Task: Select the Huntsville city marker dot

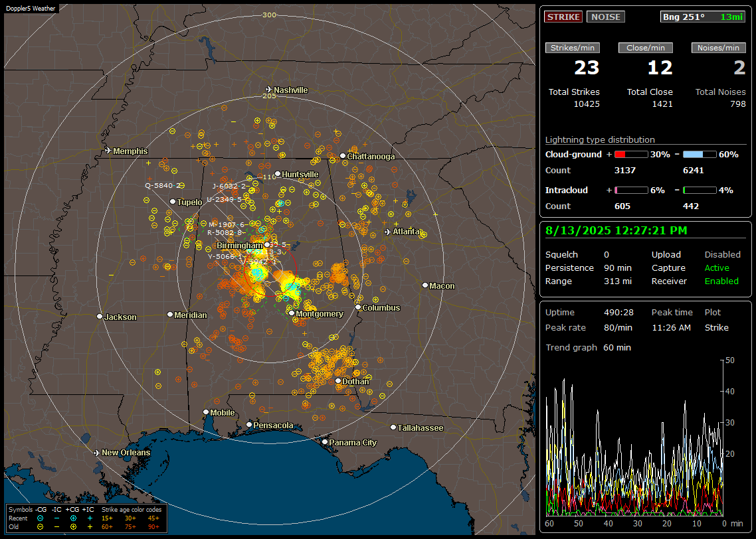Action: (x=278, y=174)
